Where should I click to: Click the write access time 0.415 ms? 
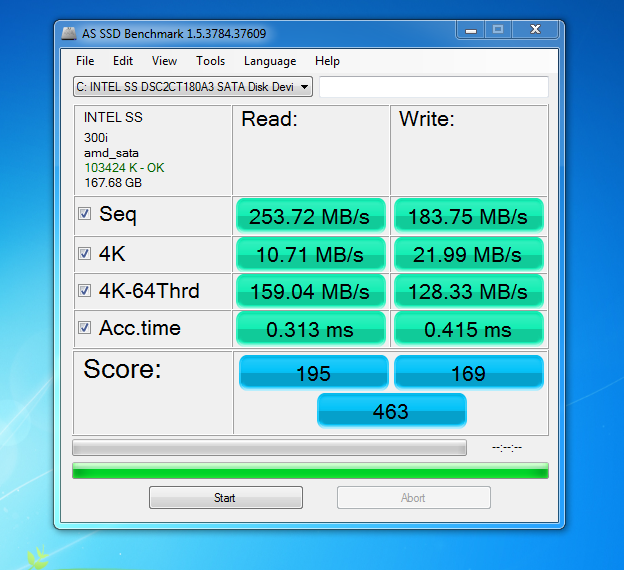coord(468,329)
